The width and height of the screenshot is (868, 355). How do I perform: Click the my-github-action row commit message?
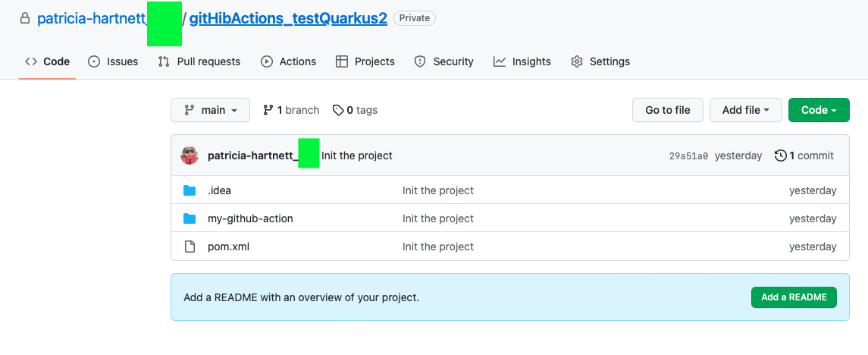[438, 218]
